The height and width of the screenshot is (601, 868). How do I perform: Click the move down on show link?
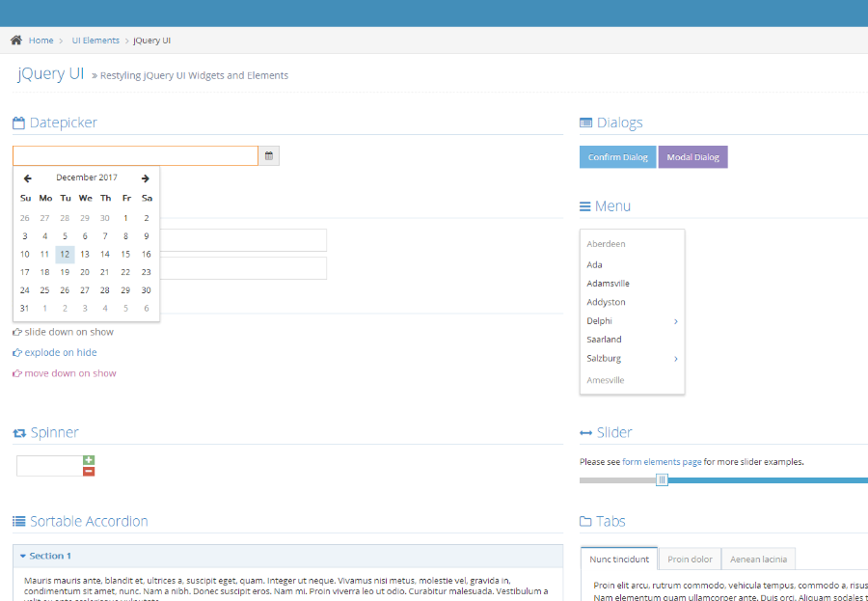tap(70, 373)
